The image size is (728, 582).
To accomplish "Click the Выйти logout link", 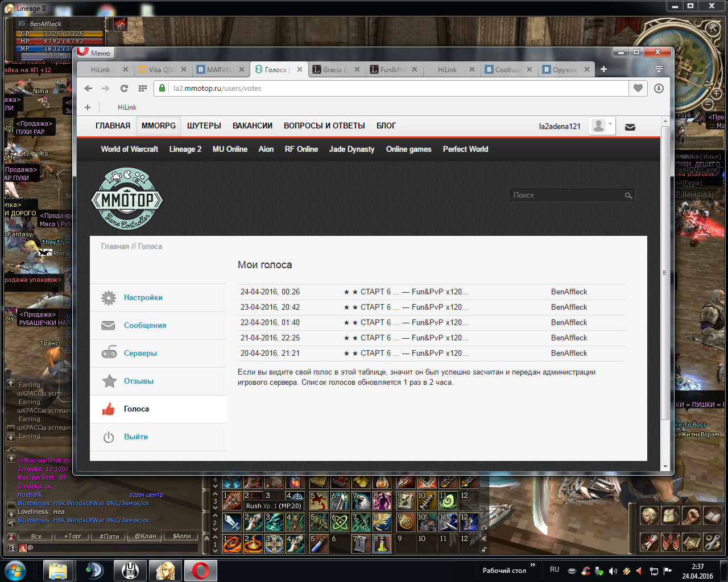I will point(136,436).
